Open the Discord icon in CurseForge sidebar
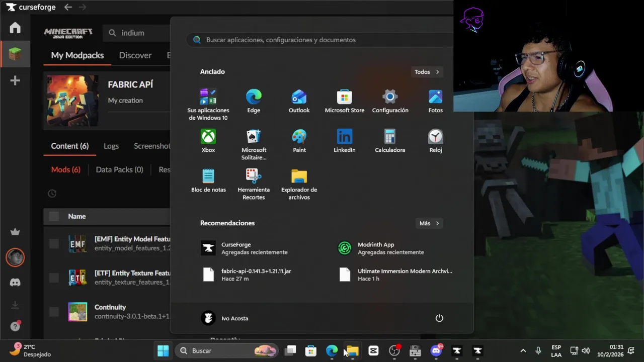Screen dimensions: 644x362 point(15,283)
